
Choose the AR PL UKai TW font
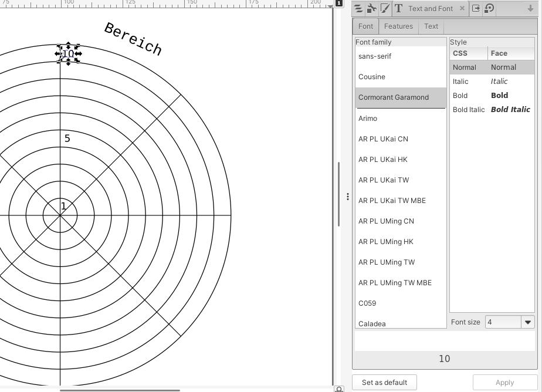[x=401, y=180]
